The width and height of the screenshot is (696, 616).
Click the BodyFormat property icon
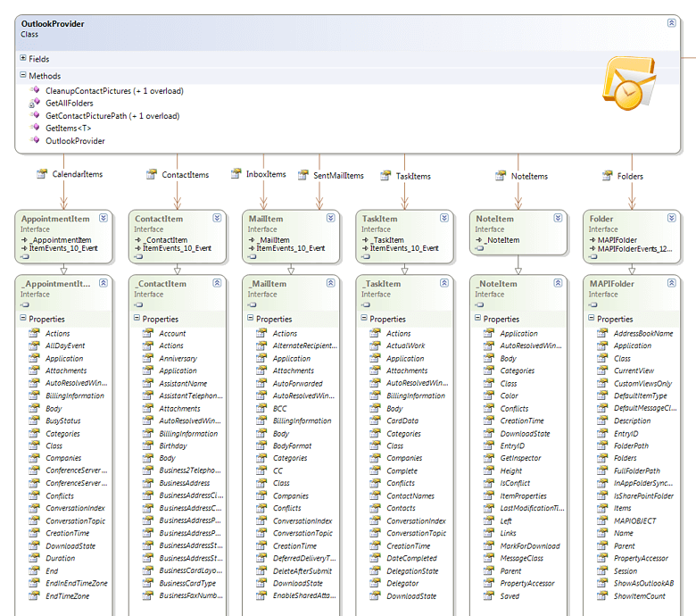pos(261,445)
